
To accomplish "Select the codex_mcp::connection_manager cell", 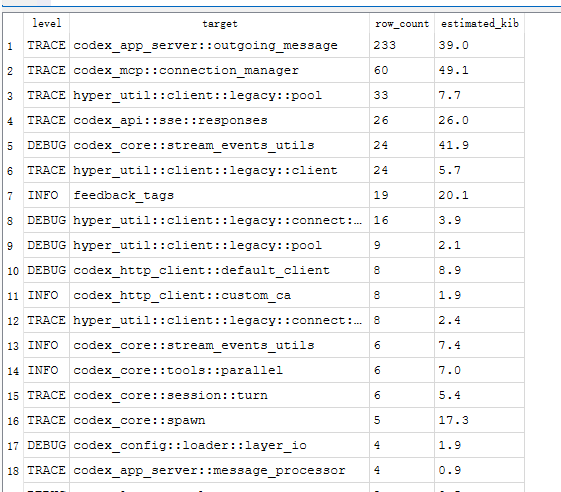I will pyautogui.click(x=219, y=70).
